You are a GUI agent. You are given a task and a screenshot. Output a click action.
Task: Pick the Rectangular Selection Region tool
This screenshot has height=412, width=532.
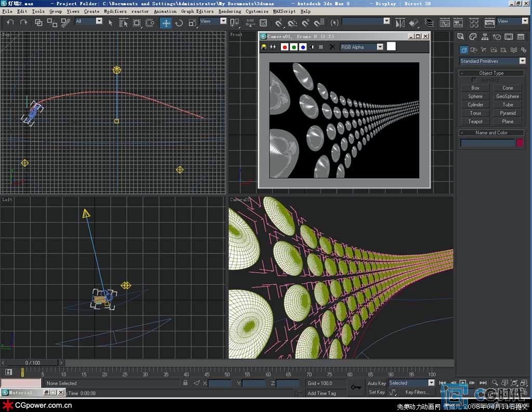pos(137,23)
